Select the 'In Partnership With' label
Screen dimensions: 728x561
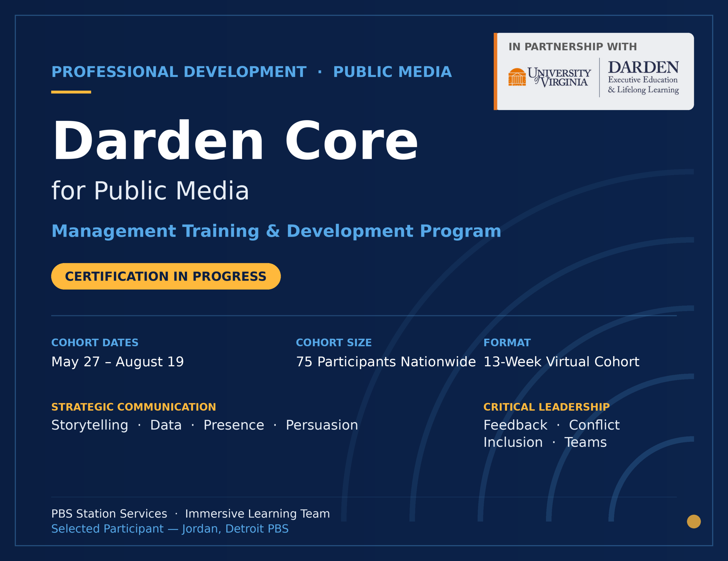[573, 47]
